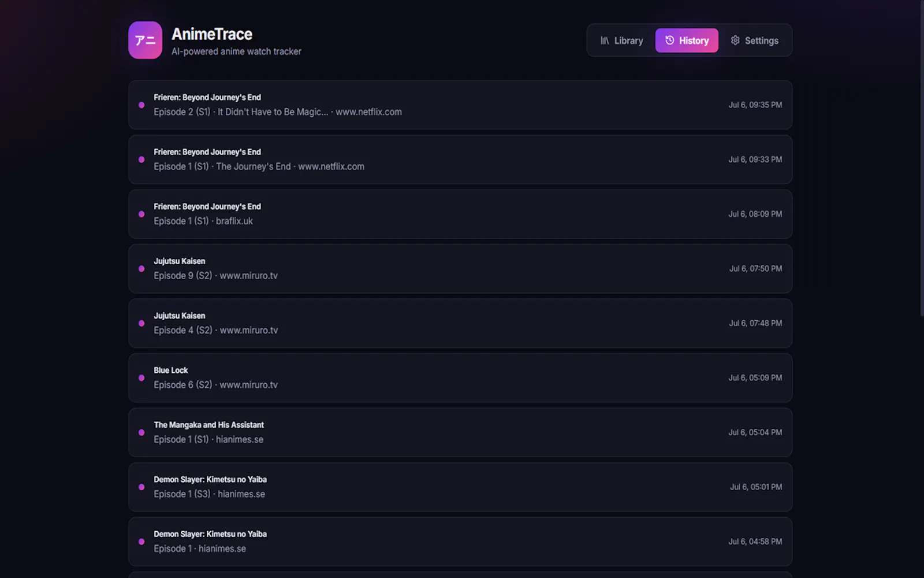The width and height of the screenshot is (924, 578).
Task: Select the Demon Slayer title at 05:01 PM
Action: (210, 480)
